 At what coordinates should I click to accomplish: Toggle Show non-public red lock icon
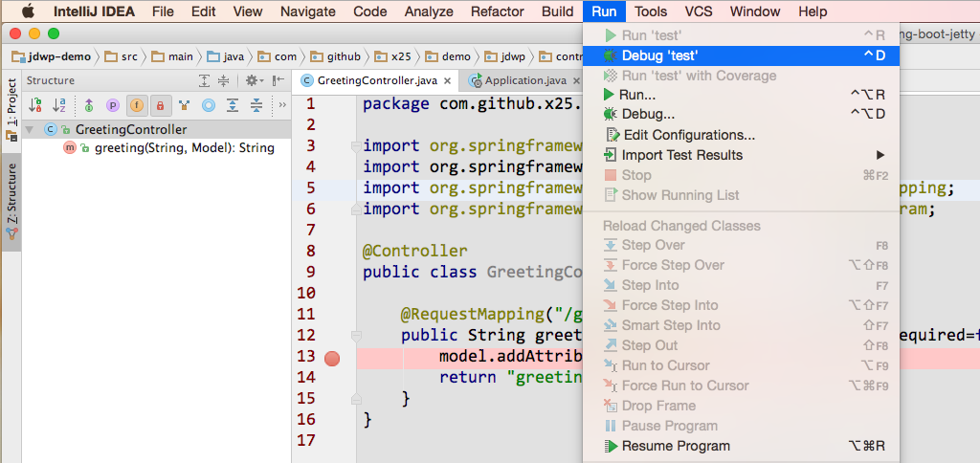point(160,105)
